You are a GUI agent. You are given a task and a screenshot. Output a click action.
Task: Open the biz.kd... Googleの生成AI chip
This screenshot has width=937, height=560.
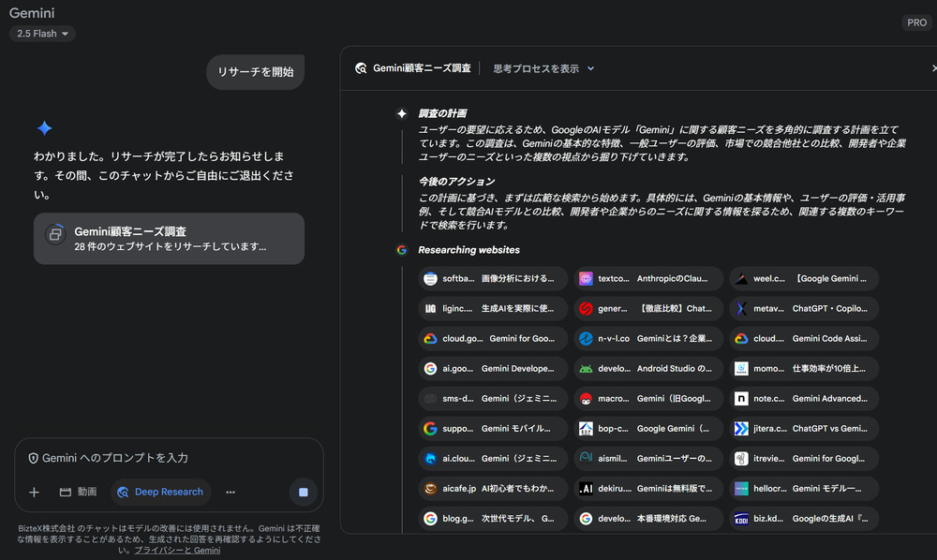(x=804, y=519)
